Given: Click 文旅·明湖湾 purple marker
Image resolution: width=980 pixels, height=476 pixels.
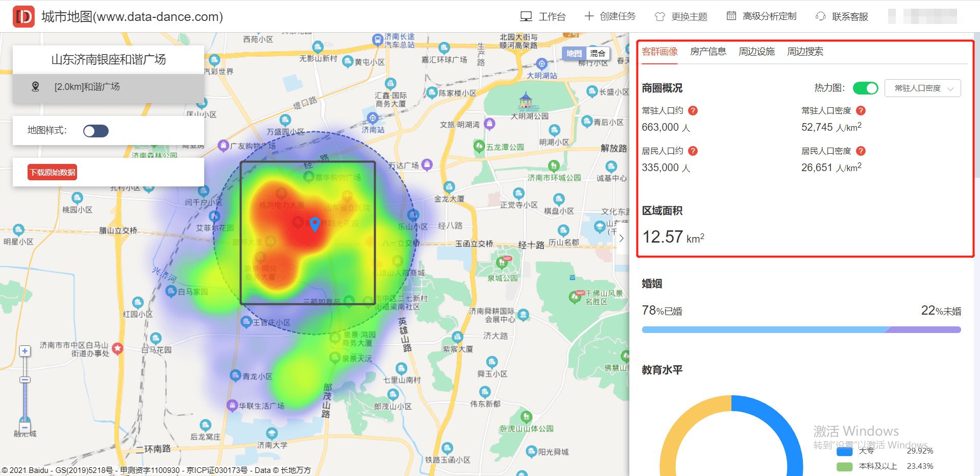Looking at the screenshot, I should point(489,124).
